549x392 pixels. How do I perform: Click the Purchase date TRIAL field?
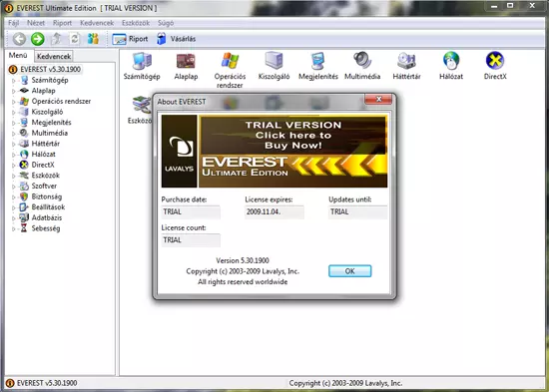click(191, 212)
